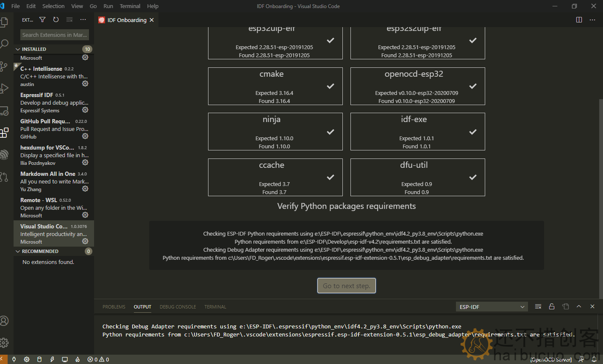Screen dimensions: 603x364
Task: Open the Run and Debug view
Action: [x=4, y=89]
